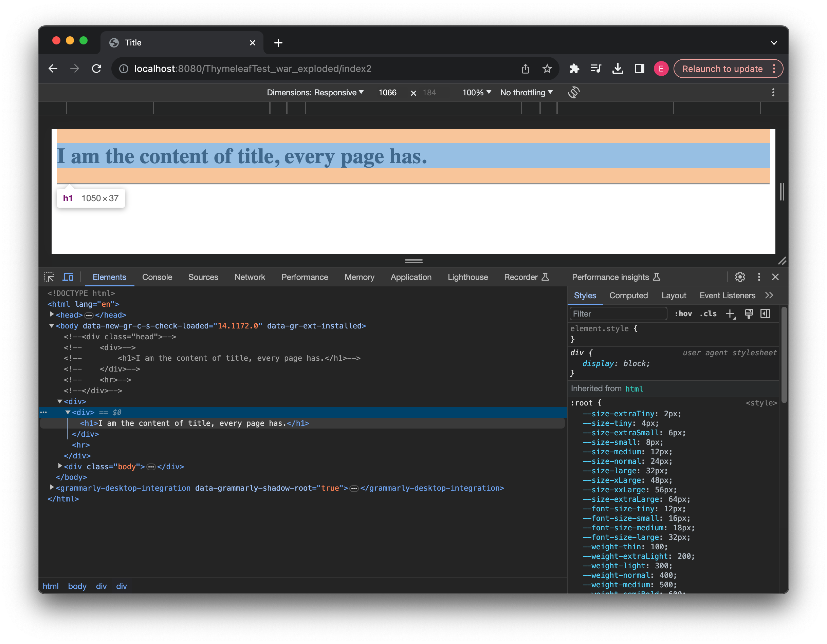This screenshot has height=644, width=827.
Task: Switch to the Console panel
Action: [157, 277]
